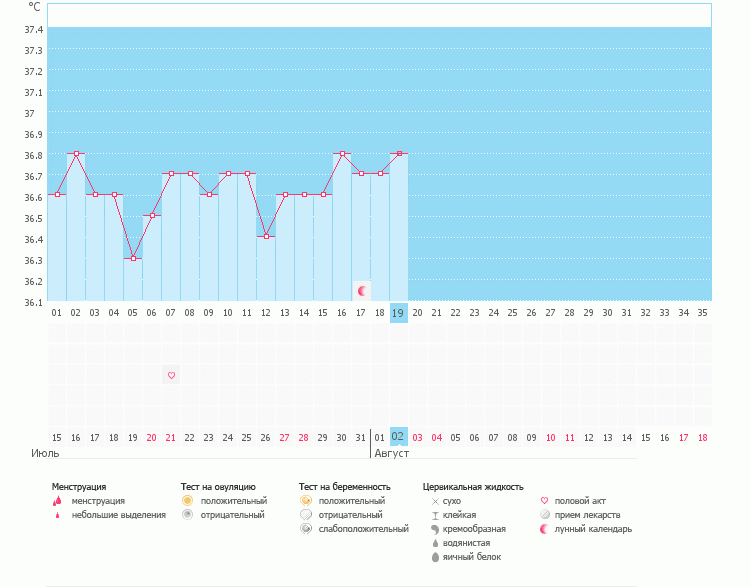Click the moon icon at cycle day 17

[x=362, y=290]
